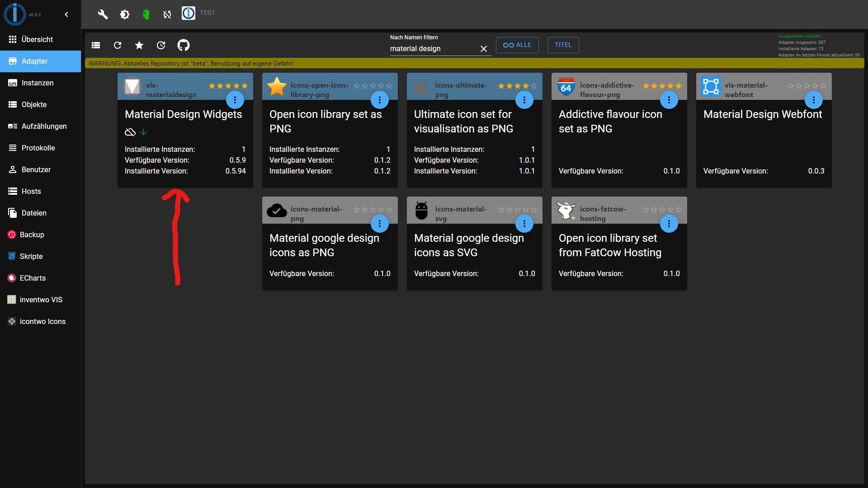The image size is (868, 488).
Task: Open Skripte in the sidebar
Action: (x=41, y=257)
